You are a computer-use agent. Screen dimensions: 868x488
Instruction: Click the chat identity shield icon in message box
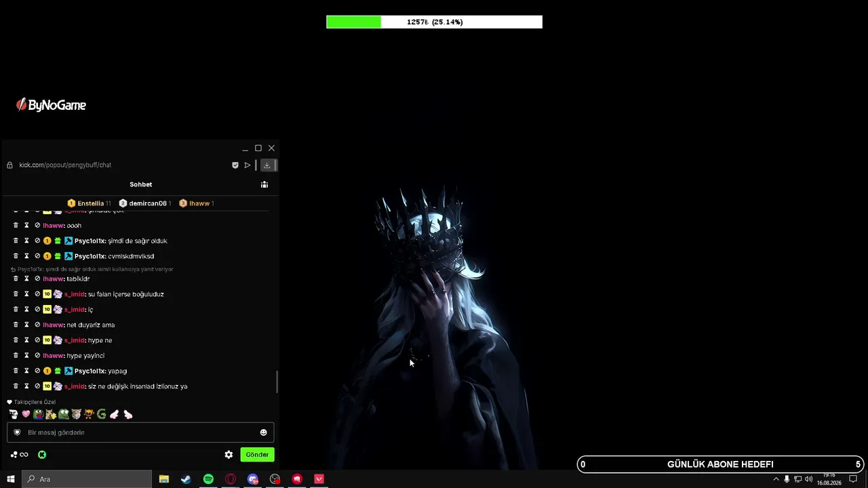pyautogui.click(x=18, y=432)
